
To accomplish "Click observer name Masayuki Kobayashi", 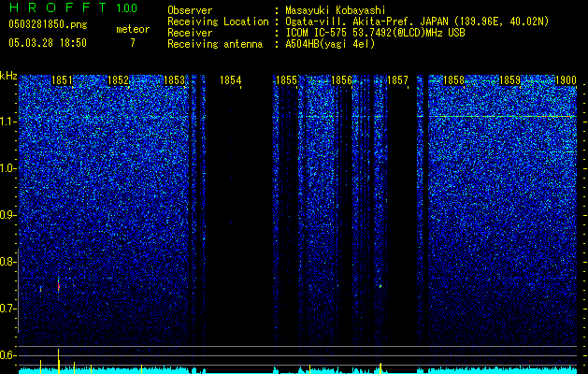I will tap(336, 10).
